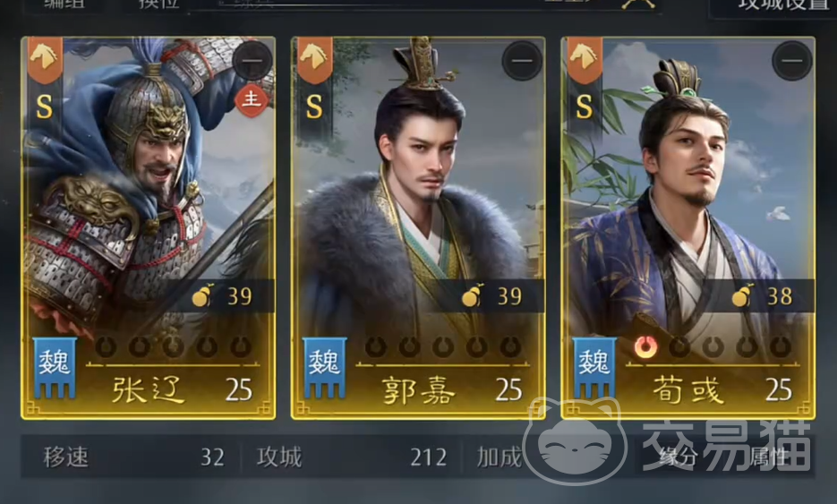Select the 魏 faction banner on 荀彧's card
Viewport: 837px width, 504px height.
click(594, 367)
